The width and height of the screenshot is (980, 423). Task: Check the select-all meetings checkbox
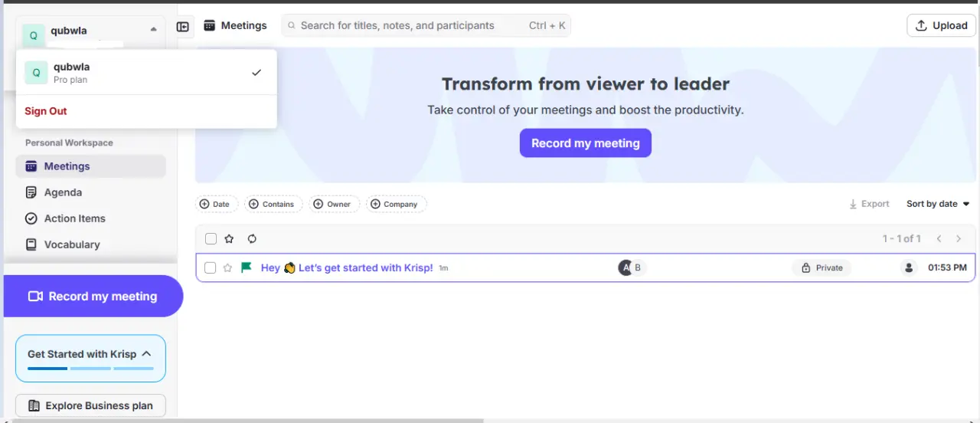coord(211,239)
